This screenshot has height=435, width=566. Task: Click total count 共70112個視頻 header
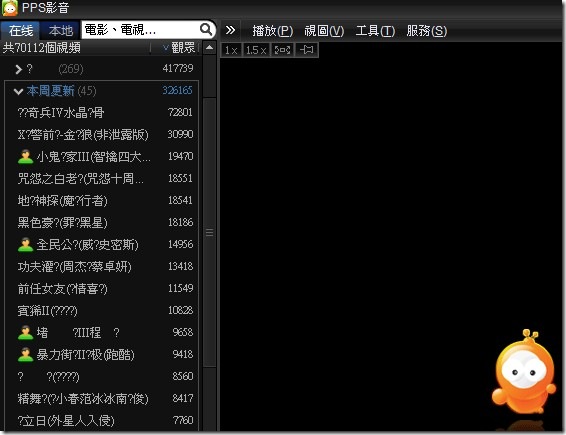click(x=42, y=48)
